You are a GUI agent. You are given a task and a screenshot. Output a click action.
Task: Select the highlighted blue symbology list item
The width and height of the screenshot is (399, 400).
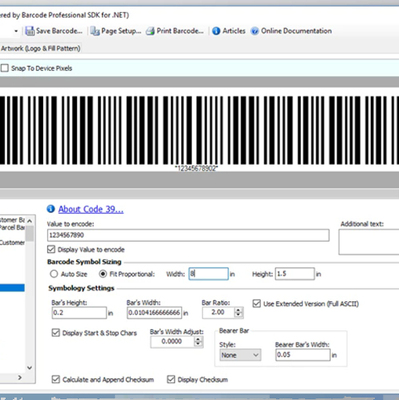pos(12,288)
